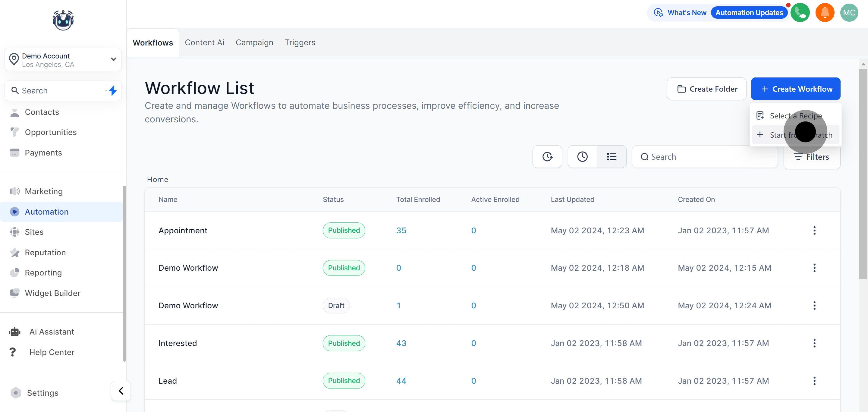Viewport: 868px width, 412px height.
Task: Click the lightning bolt quick actions icon
Action: coord(112,90)
